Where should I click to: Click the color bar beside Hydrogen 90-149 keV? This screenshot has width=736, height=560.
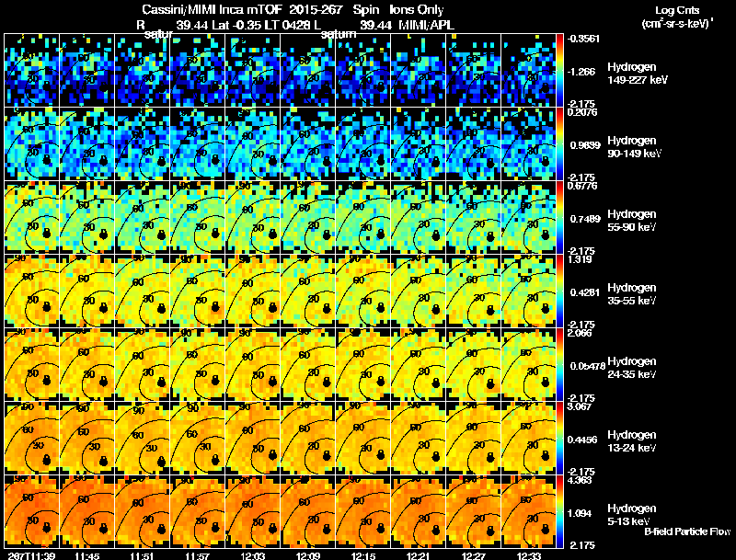560,144
